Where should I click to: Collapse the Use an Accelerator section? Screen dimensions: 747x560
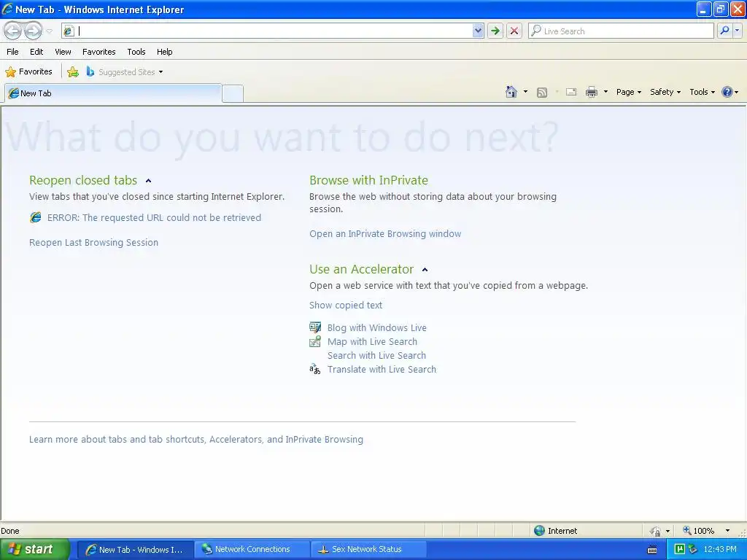425,270
